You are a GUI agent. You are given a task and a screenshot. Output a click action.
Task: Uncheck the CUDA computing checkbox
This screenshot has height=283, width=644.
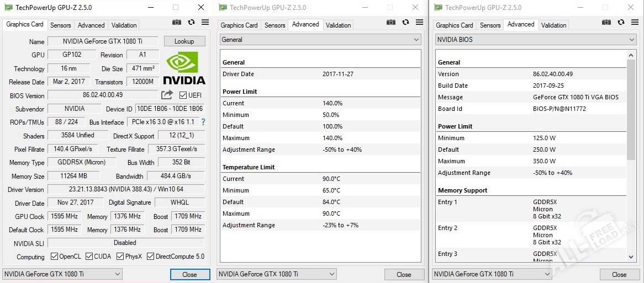pyautogui.click(x=89, y=257)
